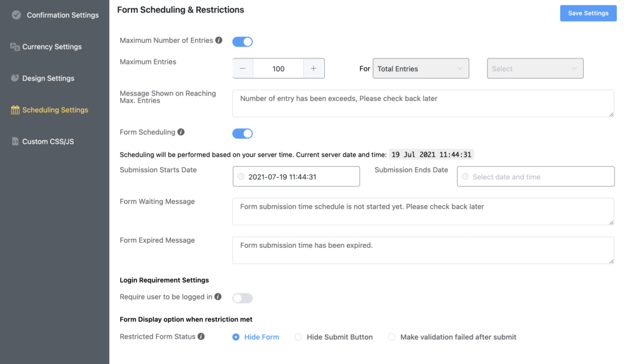Open the Total Entries dropdown
The height and width of the screenshot is (364, 624).
(x=420, y=69)
